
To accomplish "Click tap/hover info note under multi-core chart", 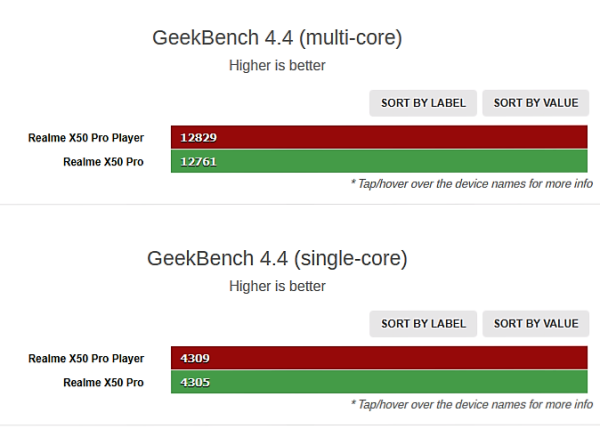I will (x=472, y=184).
